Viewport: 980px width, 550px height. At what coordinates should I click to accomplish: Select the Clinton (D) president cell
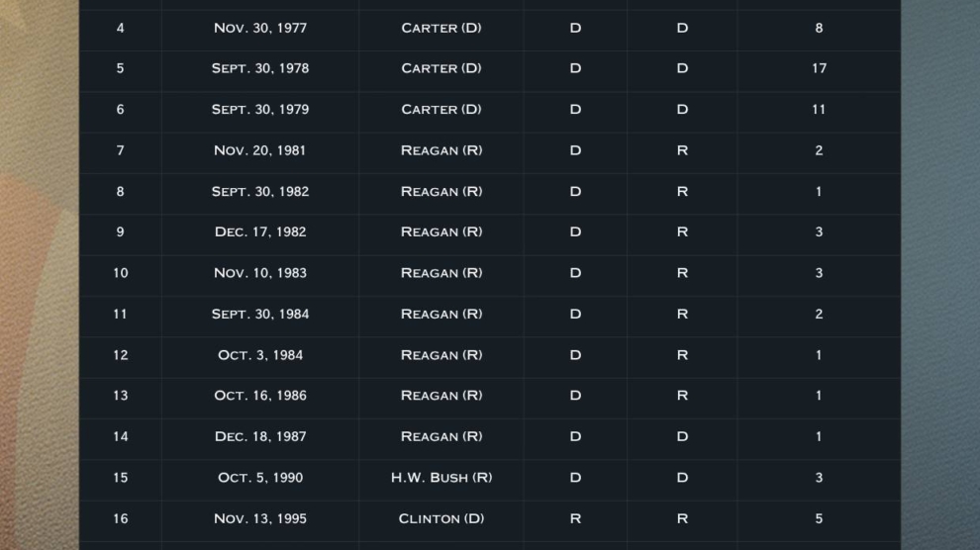pyautogui.click(x=441, y=518)
